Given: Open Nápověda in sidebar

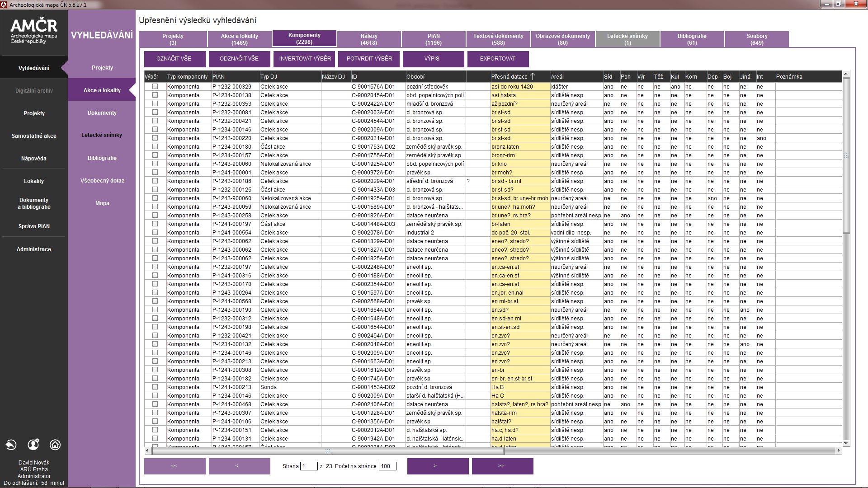Looking at the screenshot, I should click(x=34, y=159).
